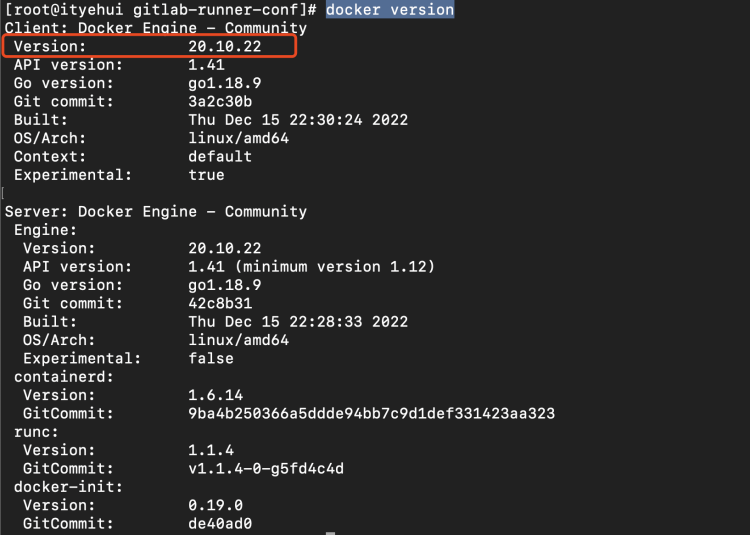Click the Context value 'default'
Screen dimensions: 750x535
(x=220, y=156)
